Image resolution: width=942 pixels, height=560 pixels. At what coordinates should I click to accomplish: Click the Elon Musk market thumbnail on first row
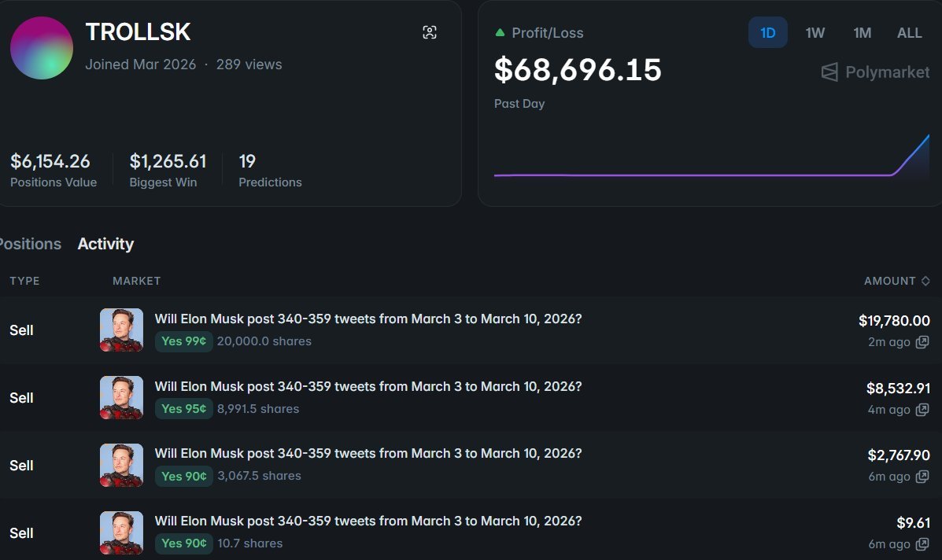tap(121, 330)
